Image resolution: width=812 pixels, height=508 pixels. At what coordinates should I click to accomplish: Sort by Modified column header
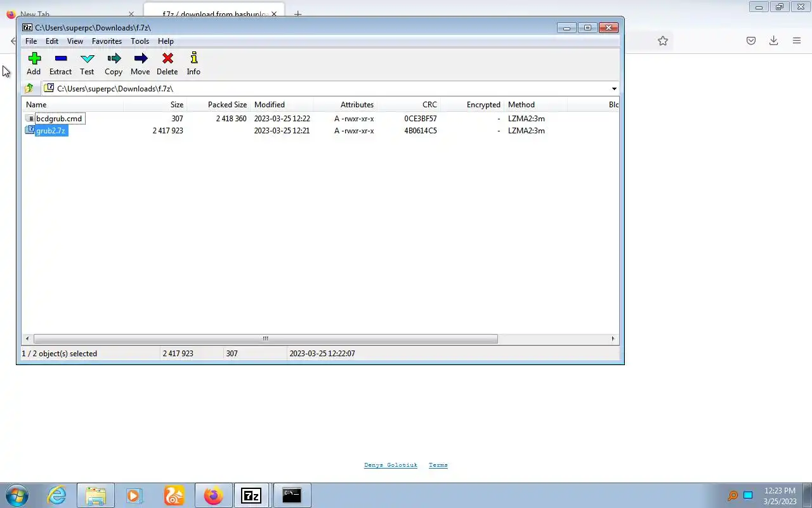coord(282,105)
